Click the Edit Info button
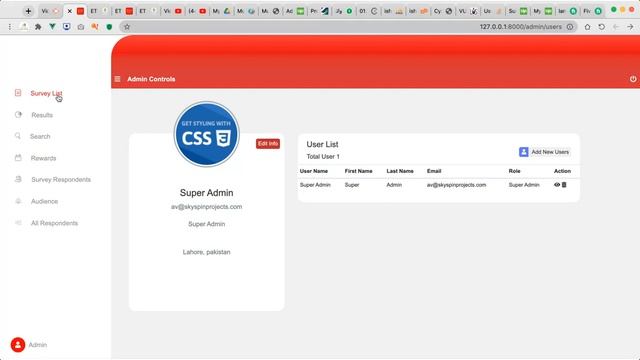The image size is (640, 360). [x=268, y=144]
